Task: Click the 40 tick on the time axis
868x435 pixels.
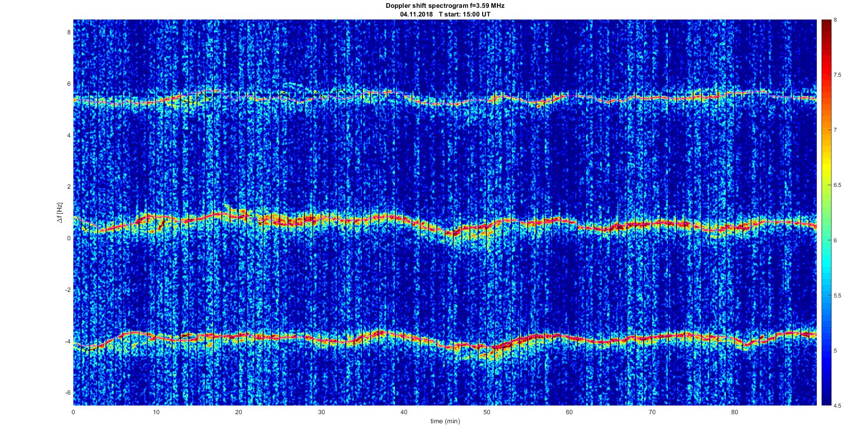Action: click(404, 412)
